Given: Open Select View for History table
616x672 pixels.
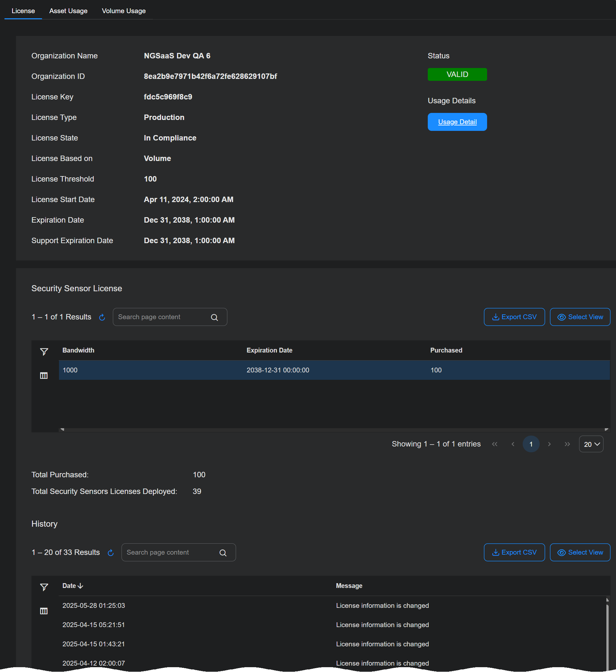Looking at the screenshot, I should click(580, 552).
